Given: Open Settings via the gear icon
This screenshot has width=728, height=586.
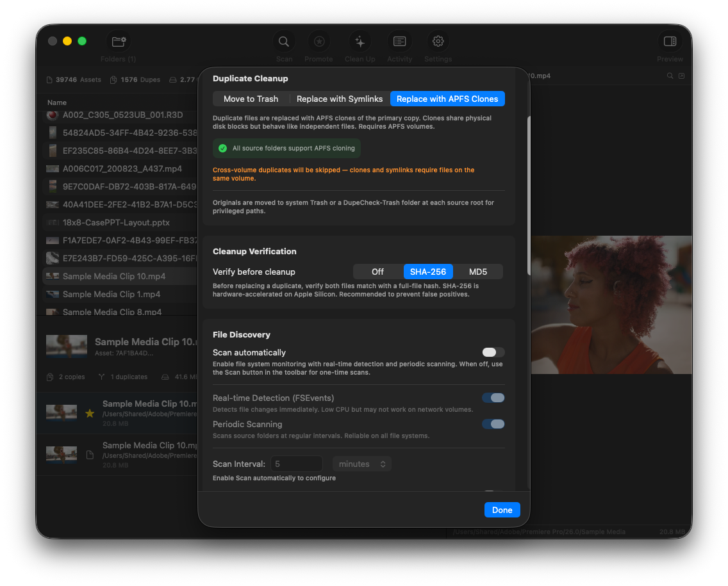Looking at the screenshot, I should point(438,41).
